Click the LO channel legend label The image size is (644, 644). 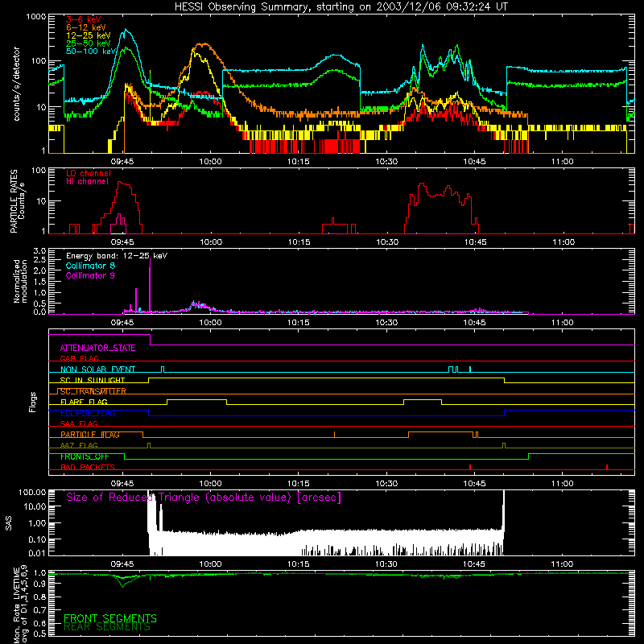point(89,173)
